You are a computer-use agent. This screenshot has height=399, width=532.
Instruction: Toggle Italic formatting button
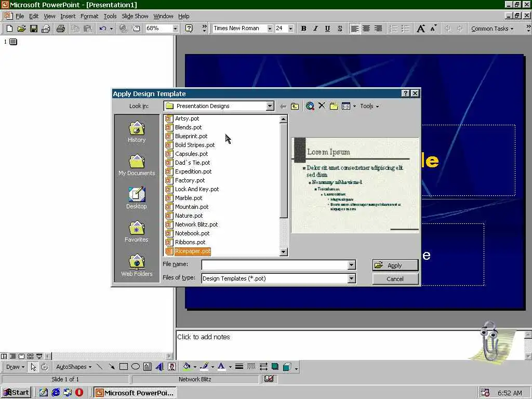coord(315,29)
